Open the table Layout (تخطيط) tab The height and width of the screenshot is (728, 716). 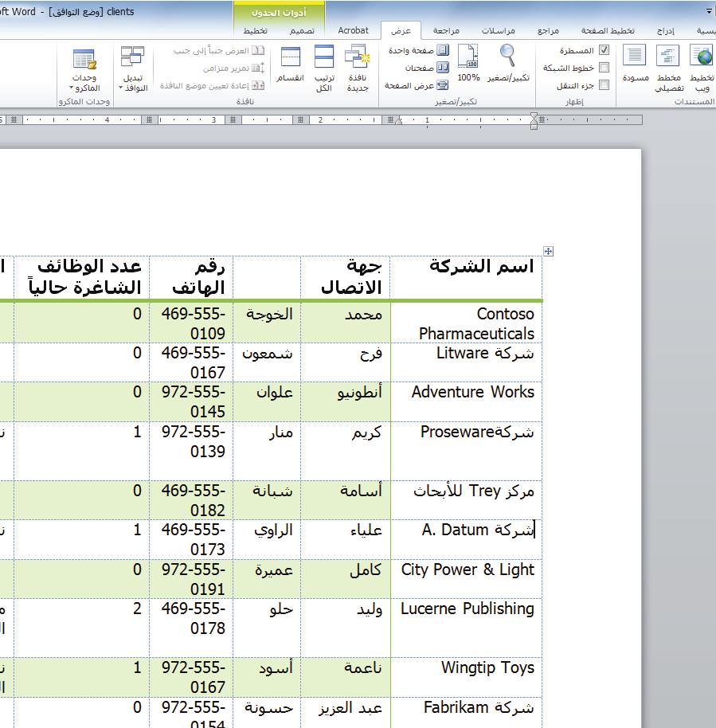pos(256,30)
